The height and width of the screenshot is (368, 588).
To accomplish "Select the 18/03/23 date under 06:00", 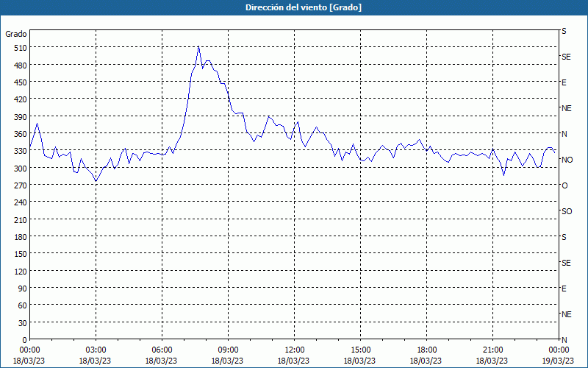I will pyautogui.click(x=161, y=361).
